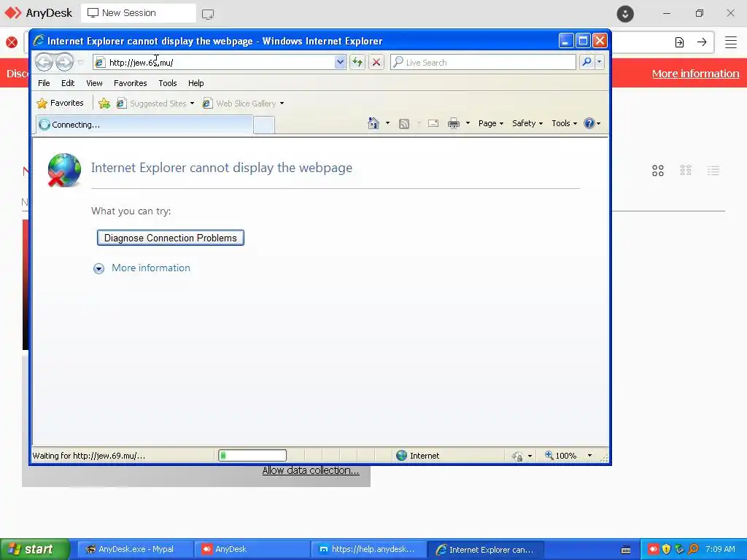Image resolution: width=747 pixels, height=560 pixels.
Task: Click the Internet zone status indicator
Action: [418, 456]
